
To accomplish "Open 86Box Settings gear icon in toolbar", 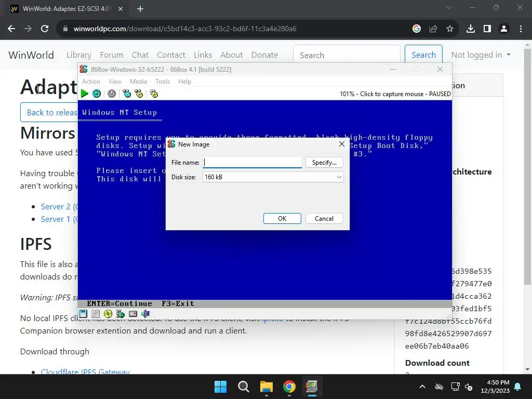I will click(154, 94).
